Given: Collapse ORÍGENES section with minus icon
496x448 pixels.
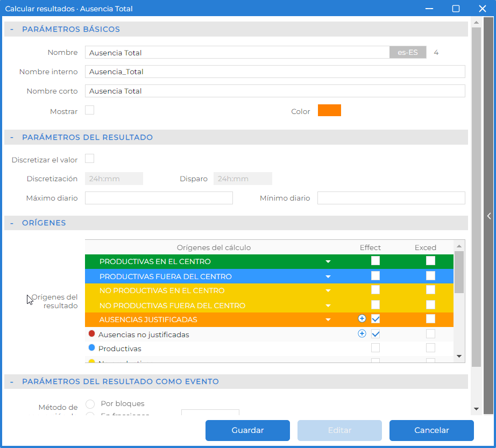Looking at the screenshot, I should (x=12, y=223).
